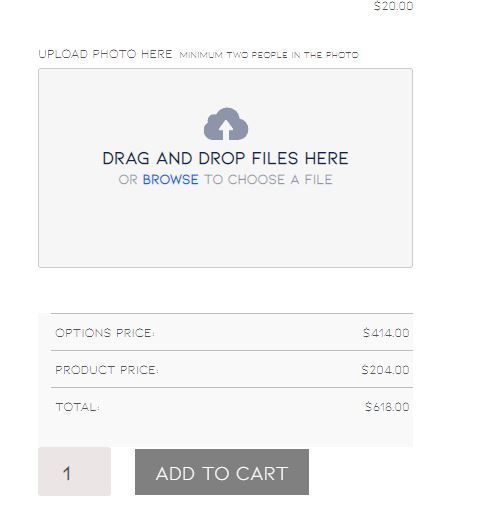
Task: Click the $20.00 price at top
Action: [393, 6]
